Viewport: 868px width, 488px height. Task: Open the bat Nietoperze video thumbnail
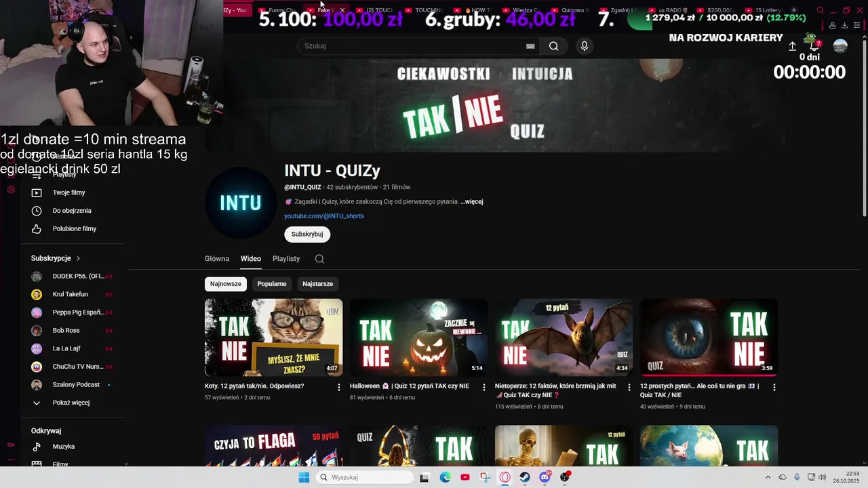point(564,338)
